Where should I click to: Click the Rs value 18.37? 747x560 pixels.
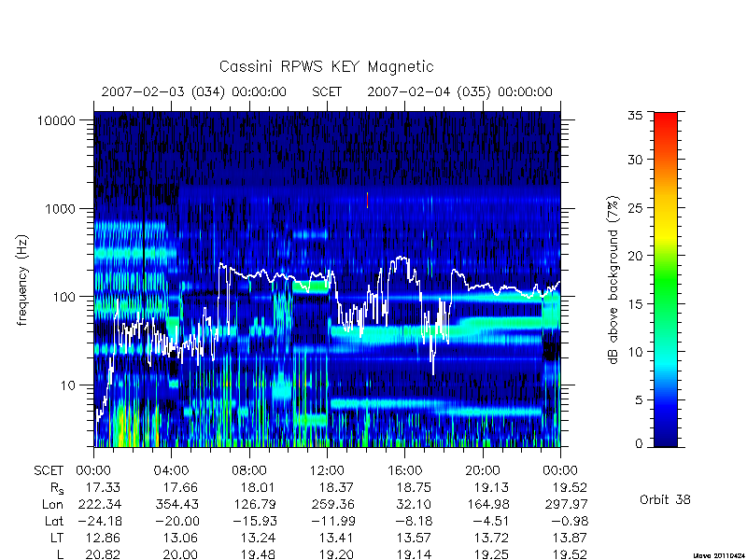[x=335, y=487]
